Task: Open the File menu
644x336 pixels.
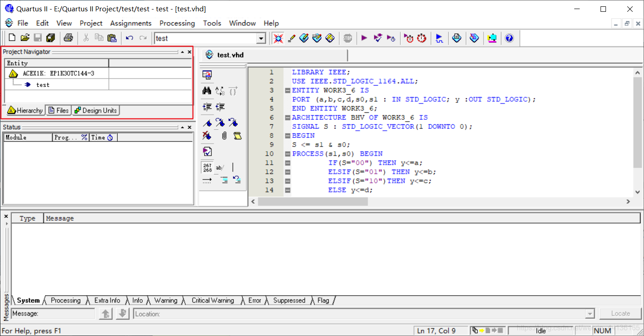Action: pyautogui.click(x=23, y=23)
